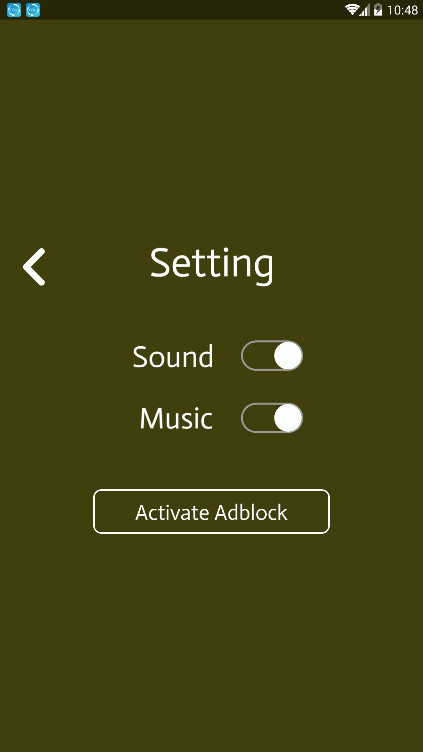Tap the word Adblock inside the outlined button

click(251, 512)
